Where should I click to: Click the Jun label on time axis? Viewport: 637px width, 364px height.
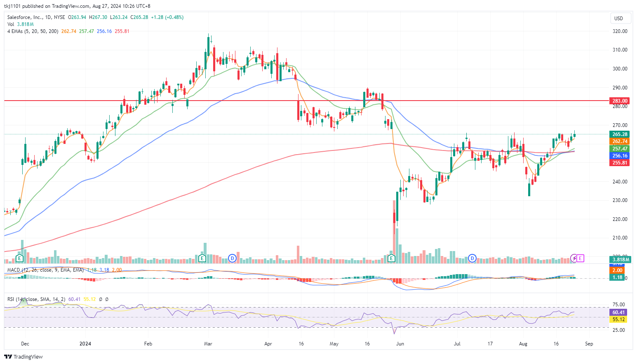[400, 344]
